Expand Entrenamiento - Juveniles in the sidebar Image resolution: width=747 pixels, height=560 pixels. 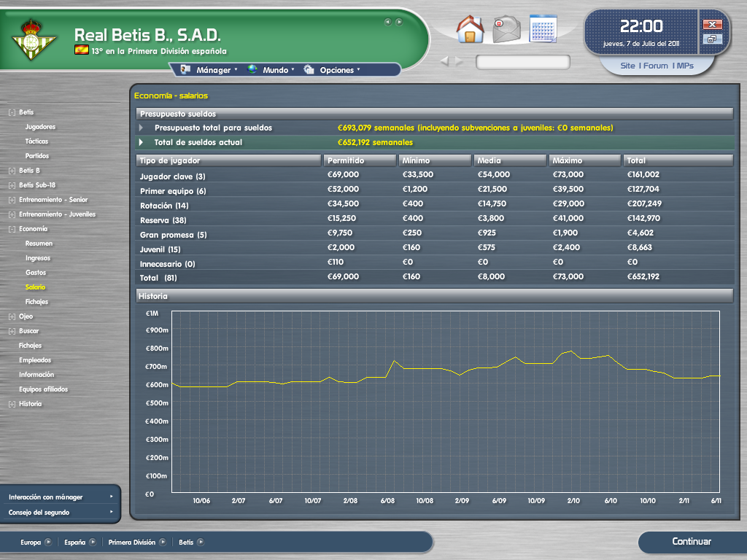point(12,214)
